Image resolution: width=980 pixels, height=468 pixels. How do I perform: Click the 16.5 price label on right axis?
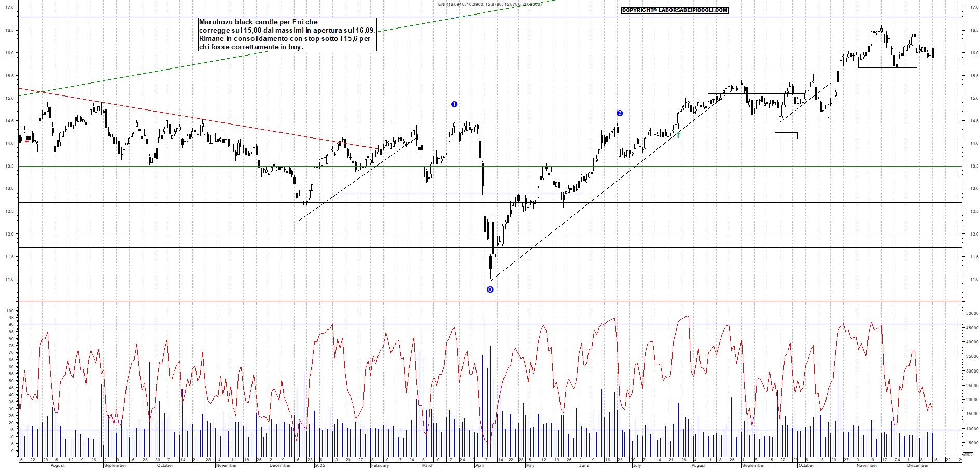[x=974, y=31]
